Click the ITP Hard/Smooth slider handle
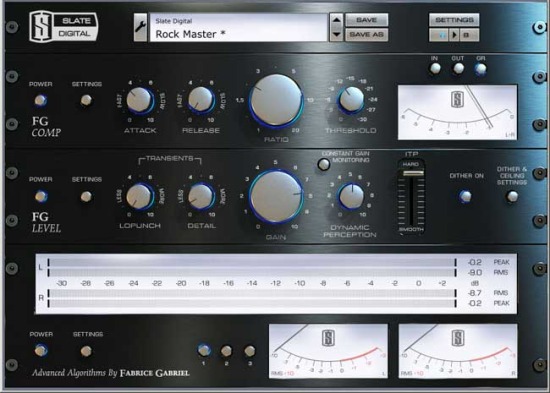The width and height of the screenshot is (550, 393). (x=413, y=173)
